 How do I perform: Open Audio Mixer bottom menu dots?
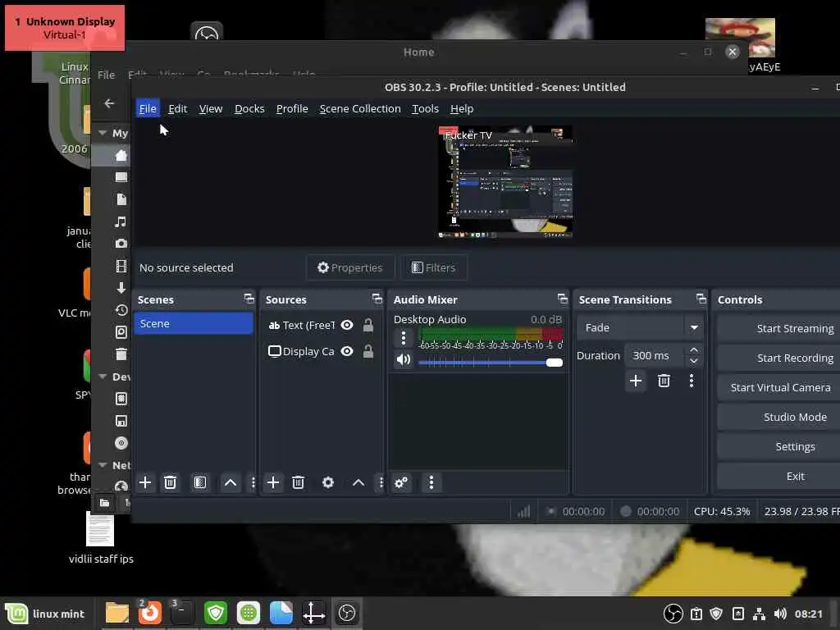431,482
